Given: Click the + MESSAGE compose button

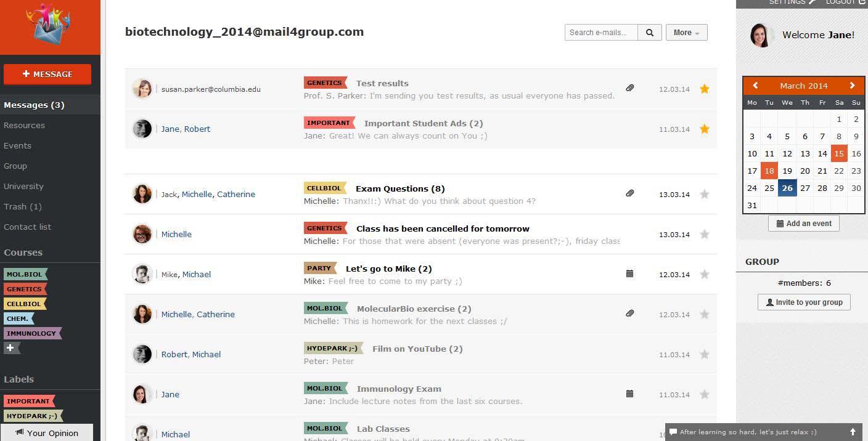Looking at the screenshot, I should click(x=47, y=74).
